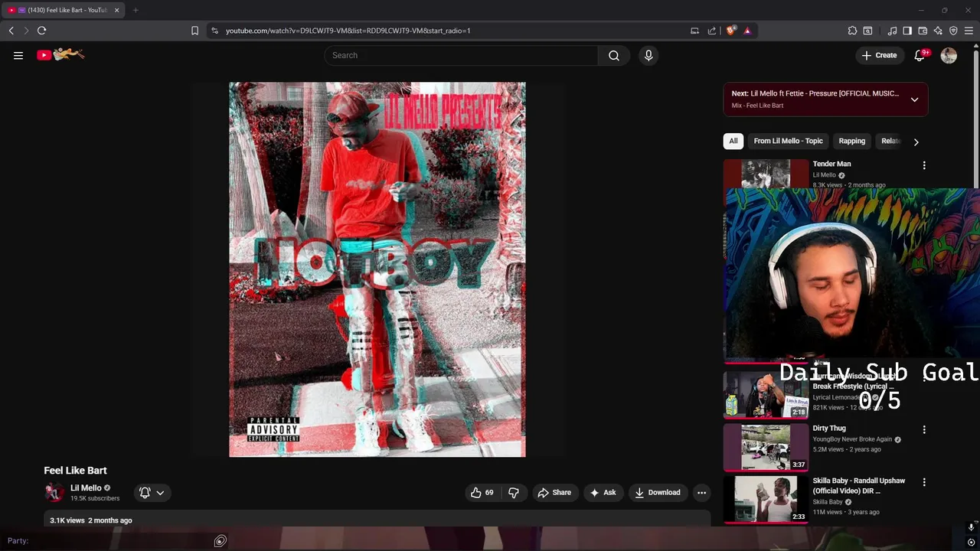Click the '3.1K views 2 months ago' description text
The height and width of the screenshot is (551, 980).
point(91,520)
